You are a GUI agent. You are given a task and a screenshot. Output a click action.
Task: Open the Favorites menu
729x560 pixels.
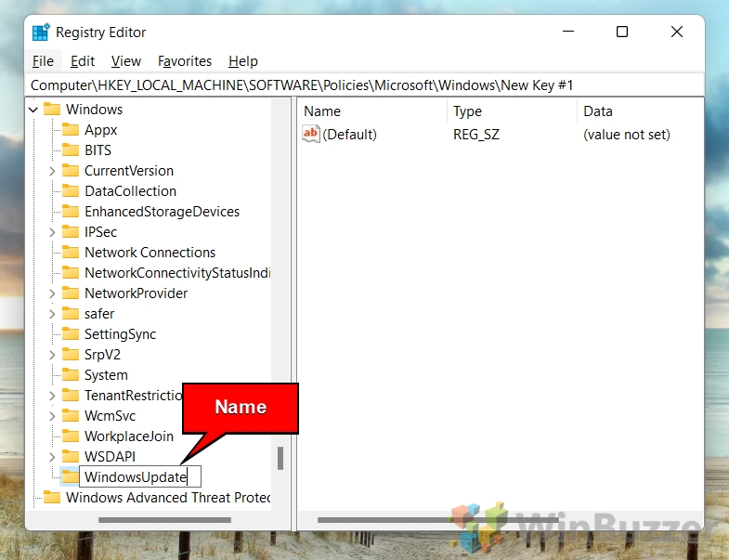(185, 61)
